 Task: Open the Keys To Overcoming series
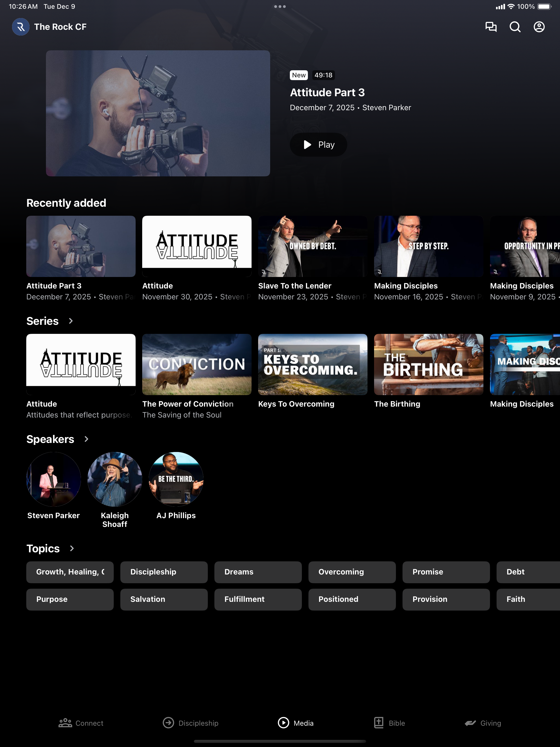coord(313,371)
